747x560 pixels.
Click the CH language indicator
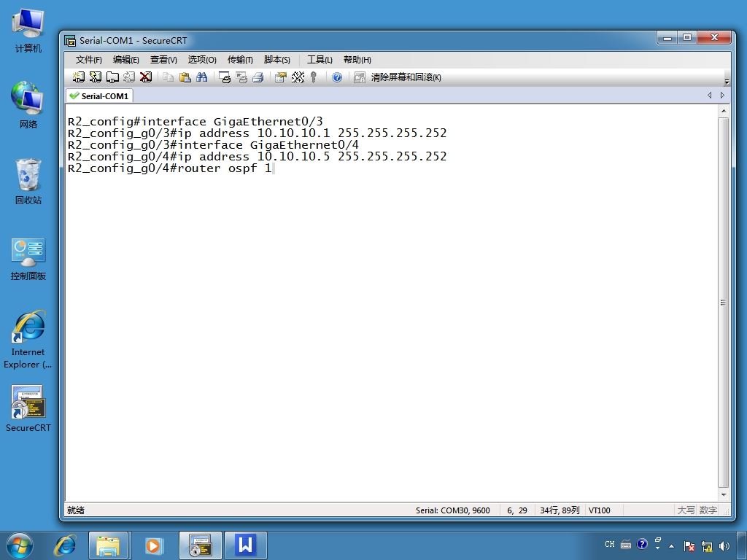610,544
